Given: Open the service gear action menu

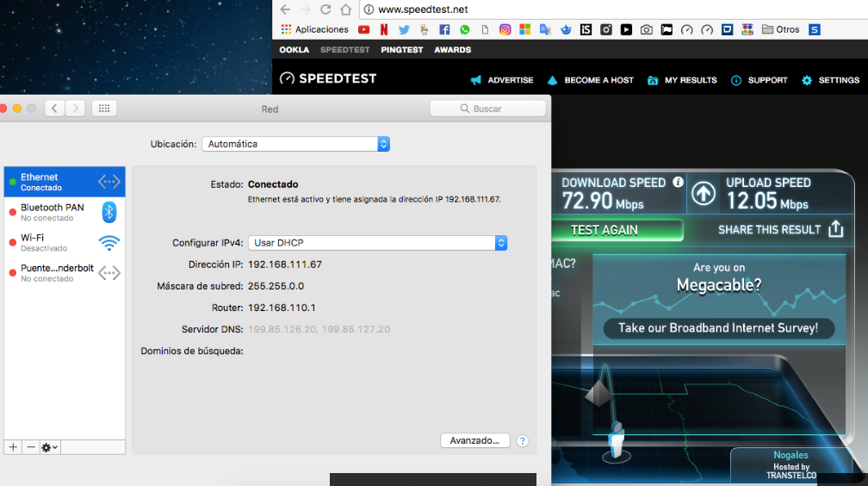Looking at the screenshot, I should pyautogui.click(x=50, y=447).
